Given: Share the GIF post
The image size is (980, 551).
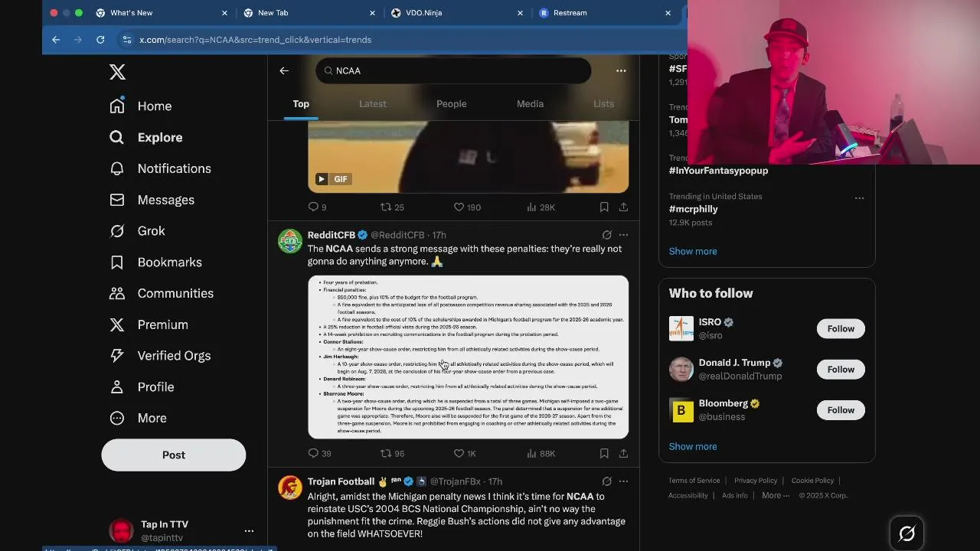Looking at the screenshot, I should tap(623, 207).
